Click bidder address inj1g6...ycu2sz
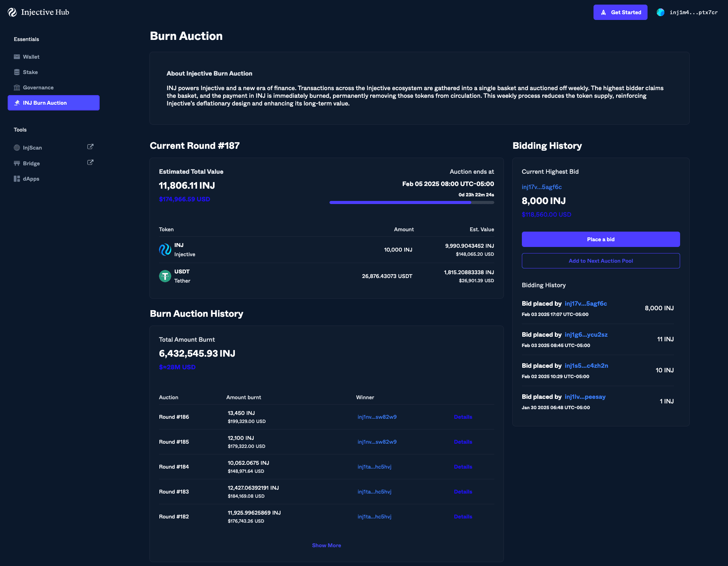Image resolution: width=728 pixels, height=566 pixels. tap(586, 335)
